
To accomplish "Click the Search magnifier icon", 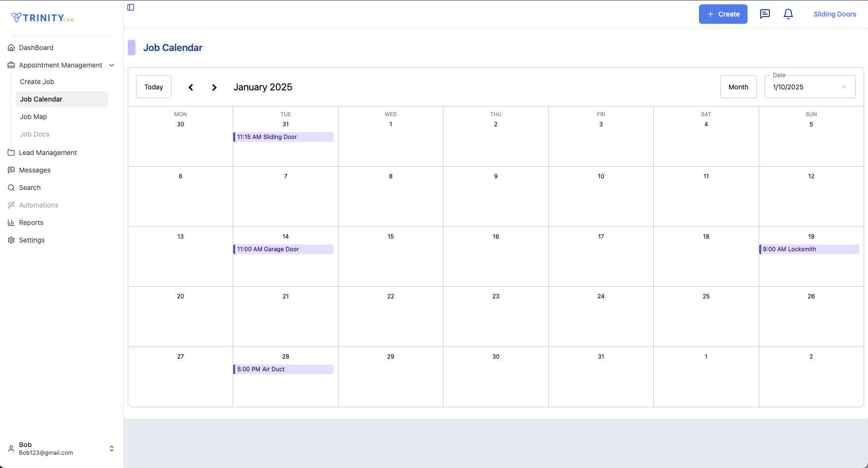I will (x=11, y=188).
